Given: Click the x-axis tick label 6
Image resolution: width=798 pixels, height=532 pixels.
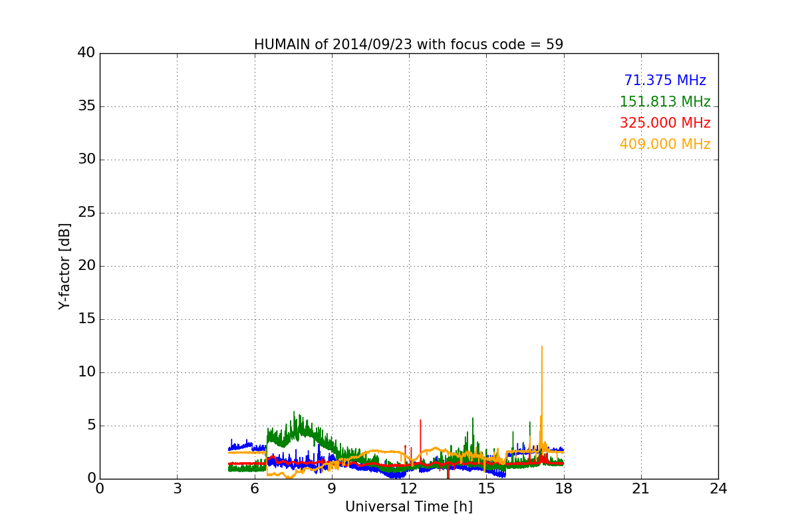Looking at the screenshot, I should pyautogui.click(x=255, y=489).
